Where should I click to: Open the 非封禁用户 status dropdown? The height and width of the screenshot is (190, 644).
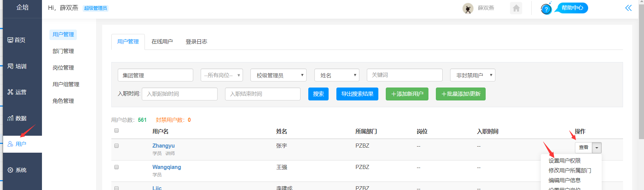point(473,75)
